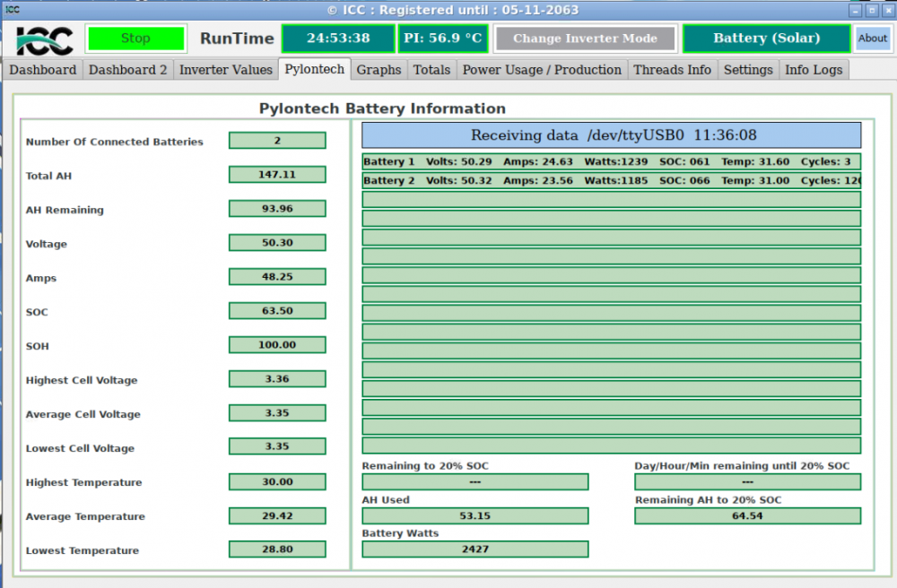Click the Average Temperature value 29.42
Viewport: 897px width, 588px height.
277,515
